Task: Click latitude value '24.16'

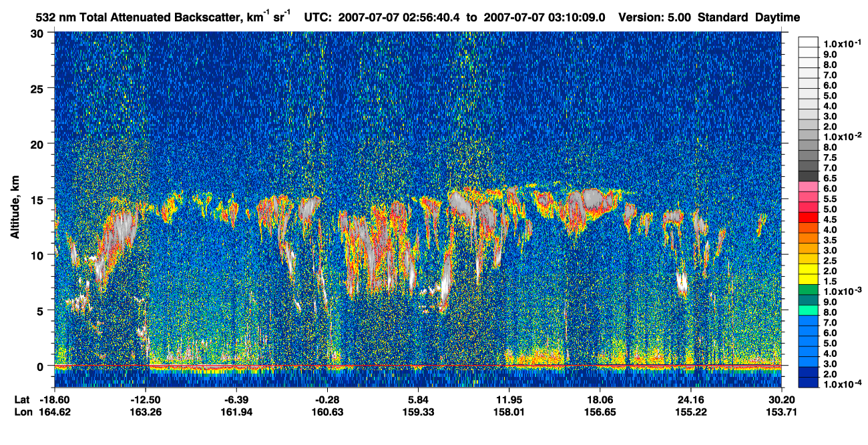Action: click(x=690, y=400)
